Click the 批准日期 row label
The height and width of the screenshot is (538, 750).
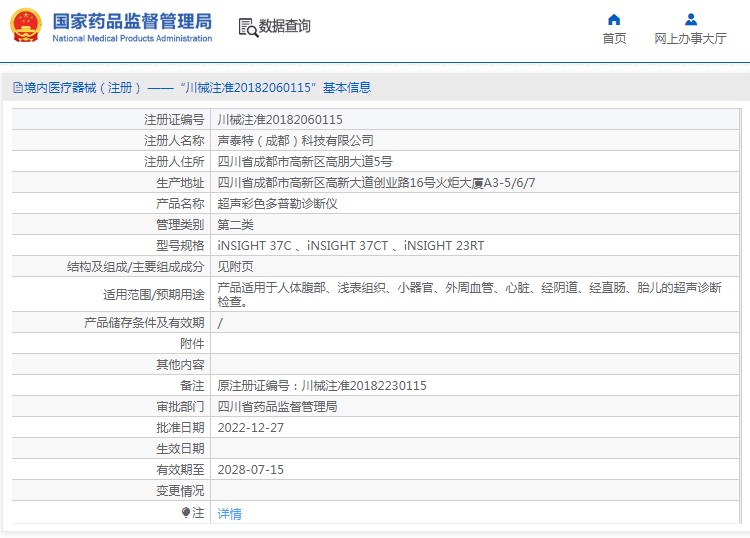[x=180, y=428]
